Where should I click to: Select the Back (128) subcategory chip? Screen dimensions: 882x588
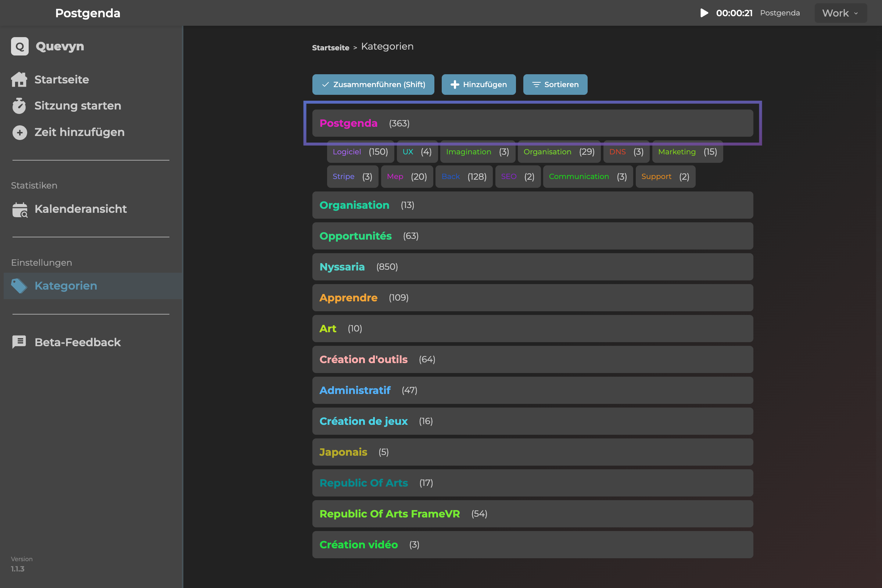coord(464,177)
